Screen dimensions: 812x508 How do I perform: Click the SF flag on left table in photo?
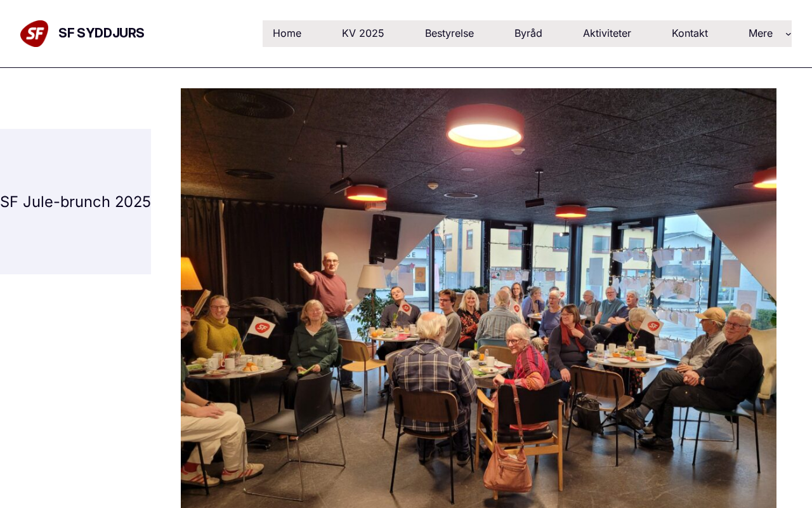pyautogui.click(x=261, y=327)
